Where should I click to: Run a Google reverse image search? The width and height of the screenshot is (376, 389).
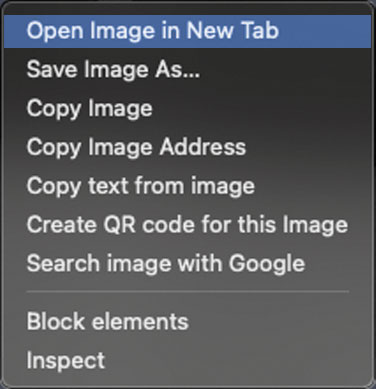click(x=188, y=263)
